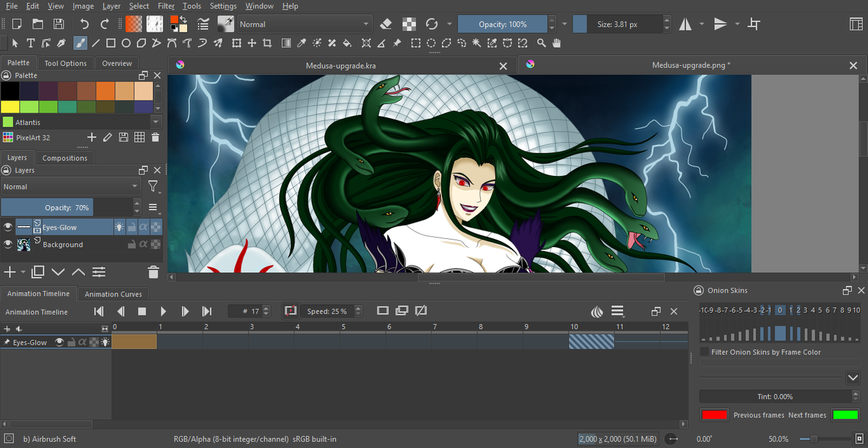
Task: Toggle vertical mirror tool
Action: pos(720,24)
